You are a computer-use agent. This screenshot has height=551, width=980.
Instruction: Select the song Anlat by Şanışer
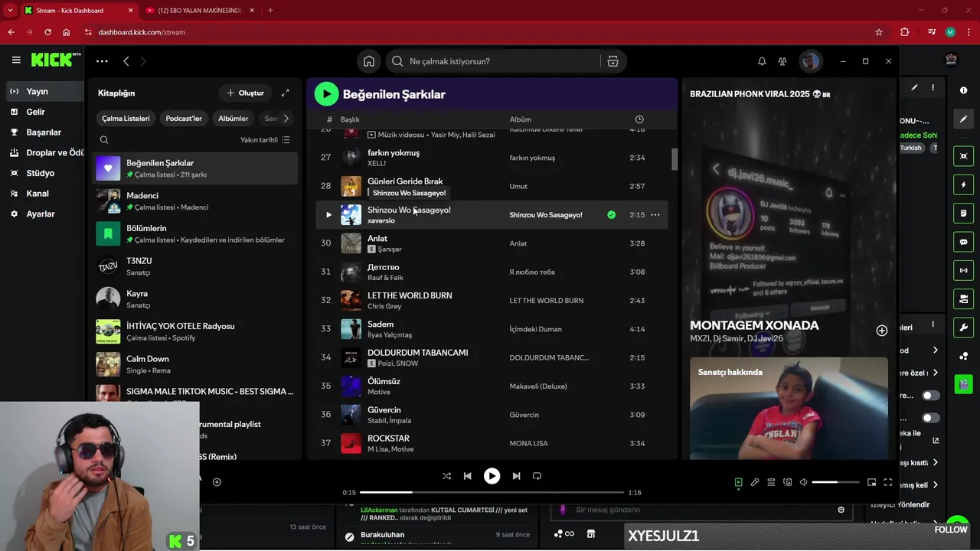coord(492,243)
